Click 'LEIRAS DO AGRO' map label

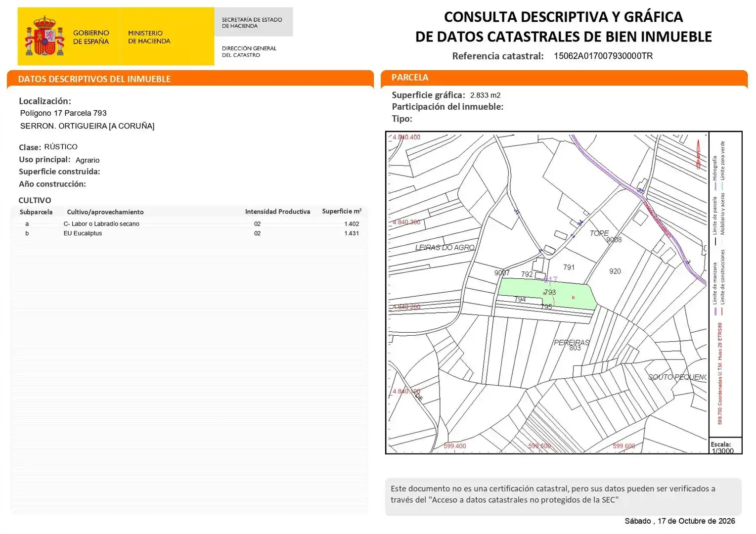click(x=445, y=248)
